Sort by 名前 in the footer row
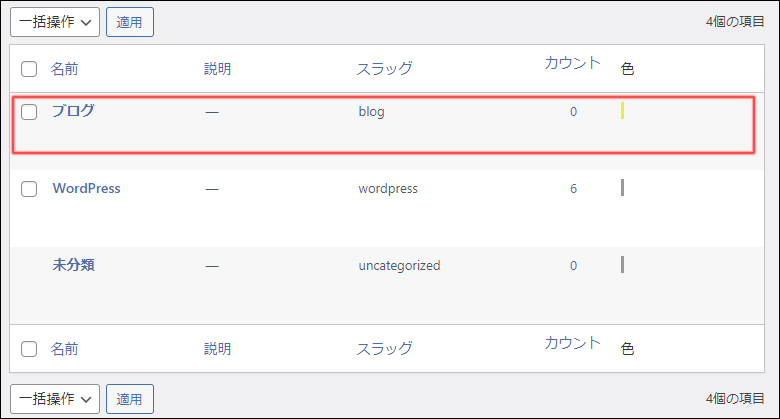This screenshot has width=780, height=419. tap(65, 349)
